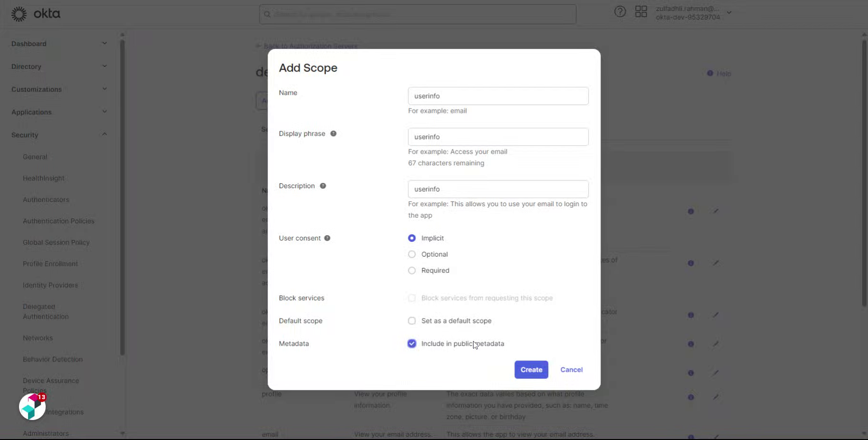Click the info icon next to Description
The width and height of the screenshot is (868, 440).
tap(323, 186)
